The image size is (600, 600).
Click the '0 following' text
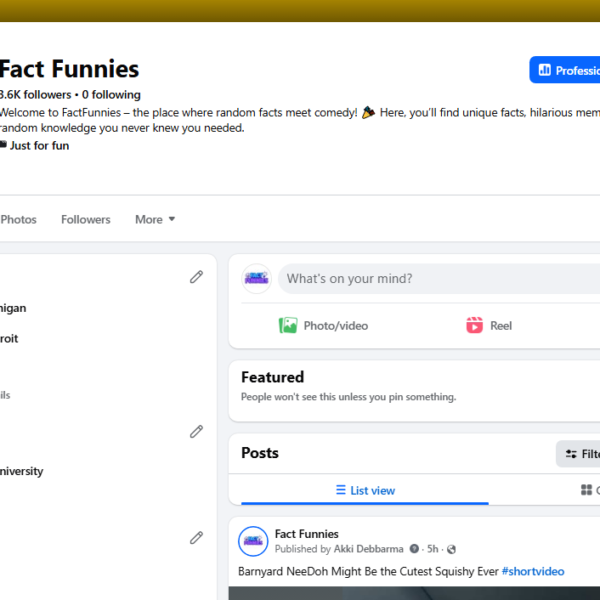[111, 95]
